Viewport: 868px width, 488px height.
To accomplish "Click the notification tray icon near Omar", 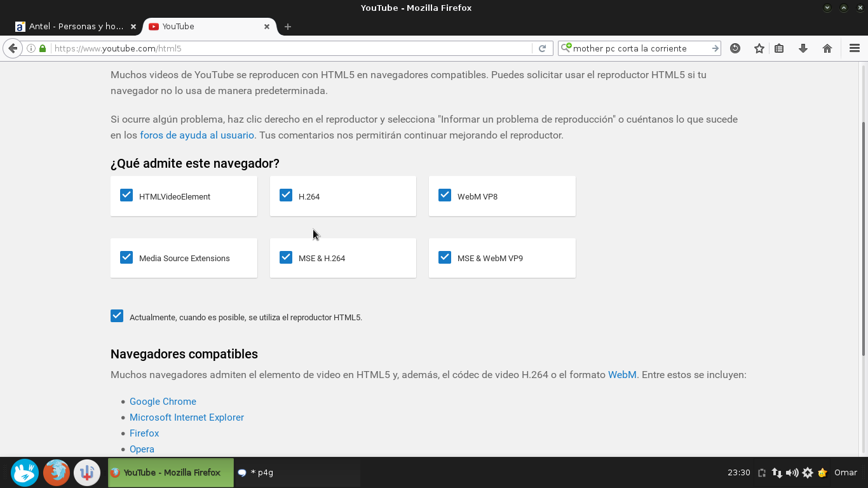I will (822, 473).
